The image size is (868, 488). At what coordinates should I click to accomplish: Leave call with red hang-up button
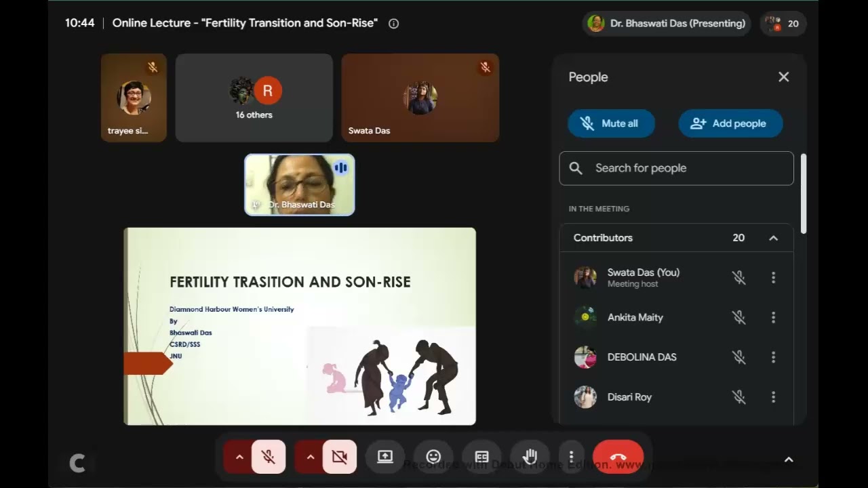pyautogui.click(x=618, y=457)
